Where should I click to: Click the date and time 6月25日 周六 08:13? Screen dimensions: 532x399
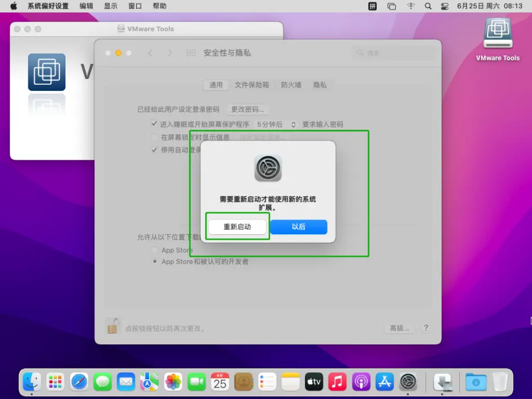(x=490, y=6)
